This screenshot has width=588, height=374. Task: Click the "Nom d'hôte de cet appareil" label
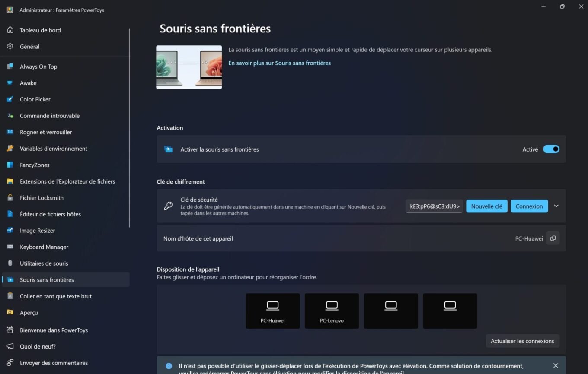pyautogui.click(x=198, y=238)
